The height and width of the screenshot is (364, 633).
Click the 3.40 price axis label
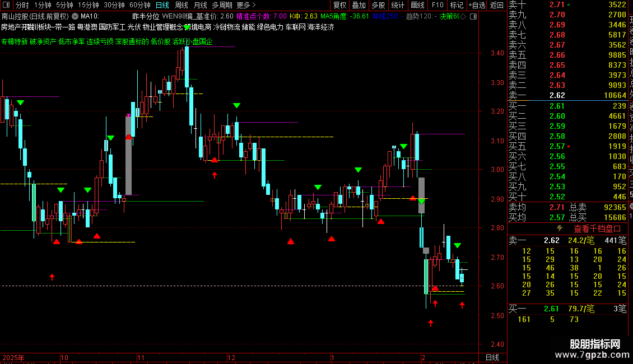[497, 53]
